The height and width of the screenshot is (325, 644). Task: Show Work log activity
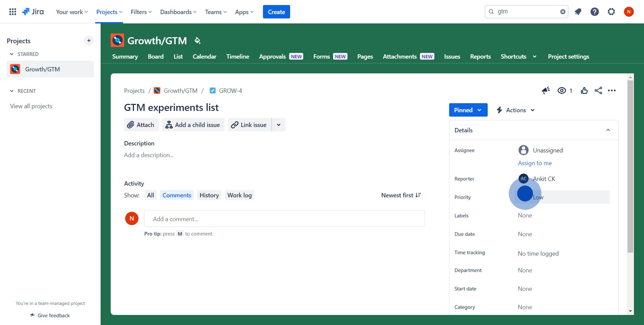click(x=239, y=195)
